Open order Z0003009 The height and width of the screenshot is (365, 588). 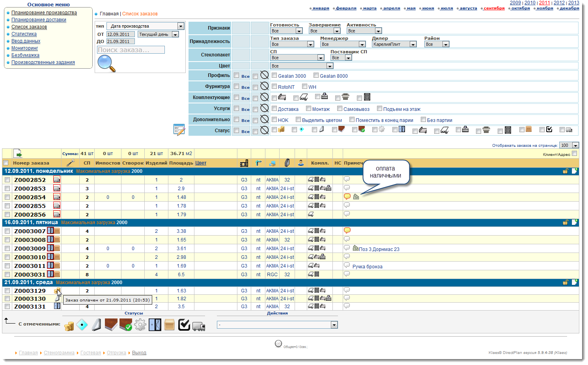coord(30,249)
